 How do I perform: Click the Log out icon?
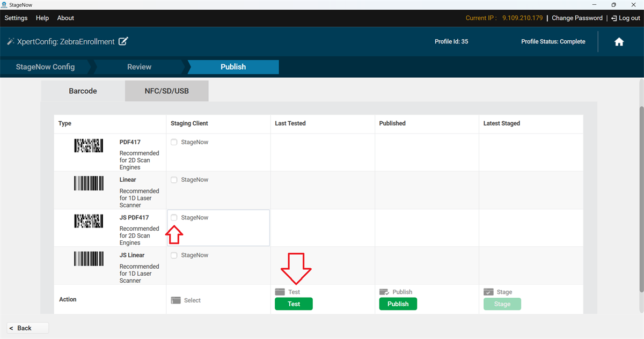tap(613, 18)
